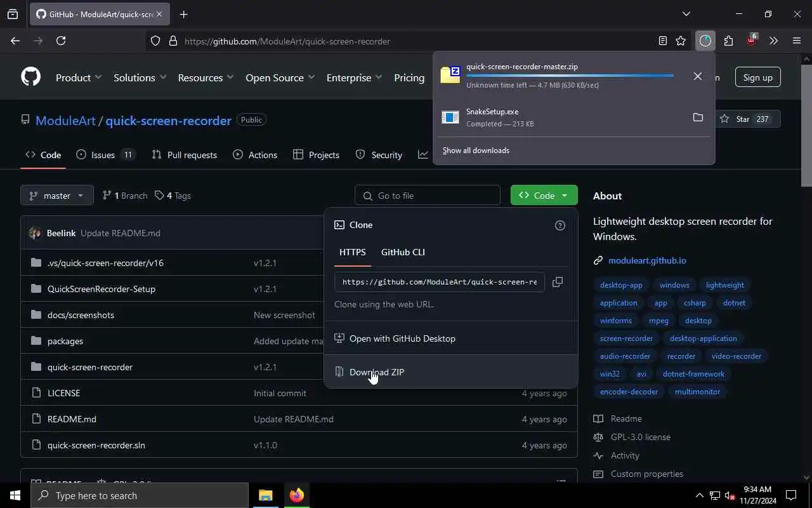Open containing folder for SnakeSetup.exe
The height and width of the screenshot is (508, 812).
click(x=698, y=117)
